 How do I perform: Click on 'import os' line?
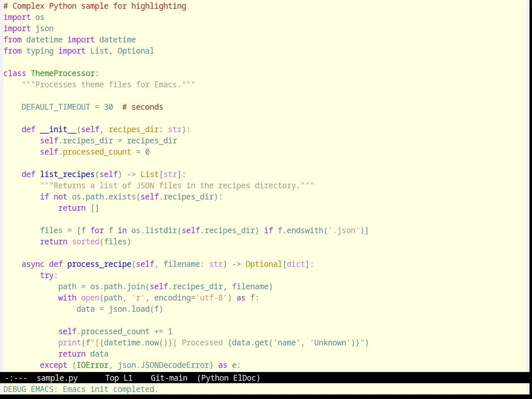pyautogui.click(x=24, y=17)
